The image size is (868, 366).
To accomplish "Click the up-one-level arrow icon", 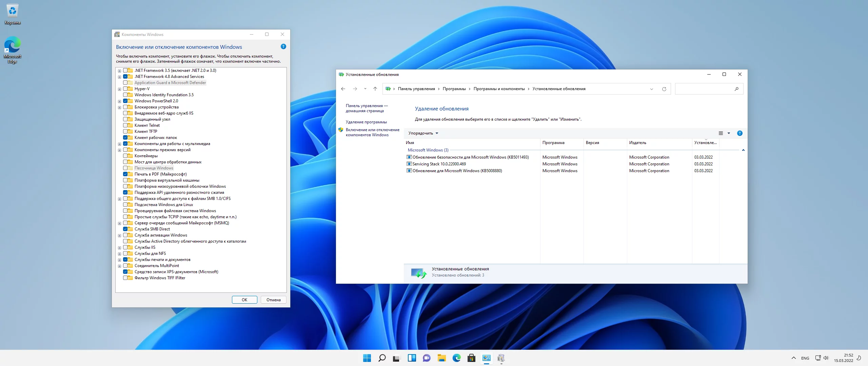I will coord(375,89).
